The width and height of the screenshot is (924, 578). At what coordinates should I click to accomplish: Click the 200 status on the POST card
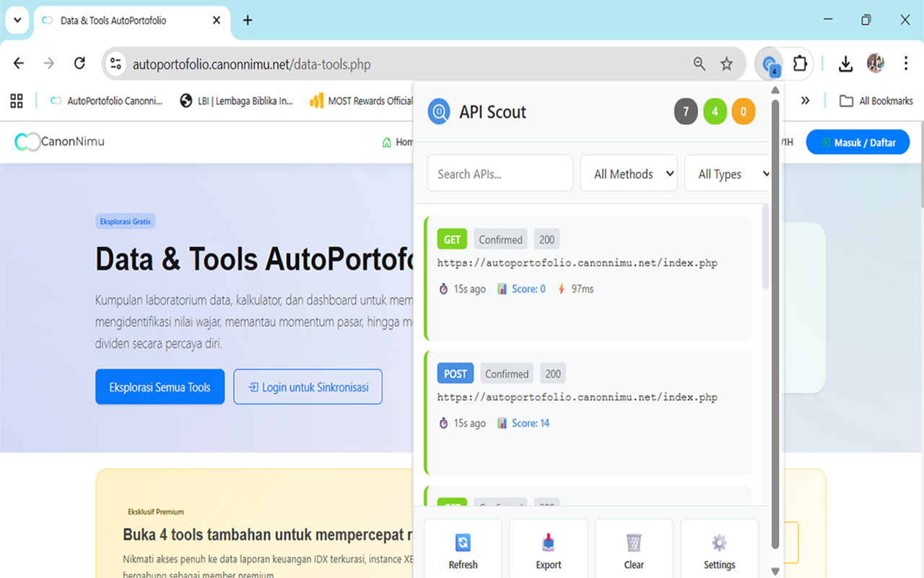(553, 374)
